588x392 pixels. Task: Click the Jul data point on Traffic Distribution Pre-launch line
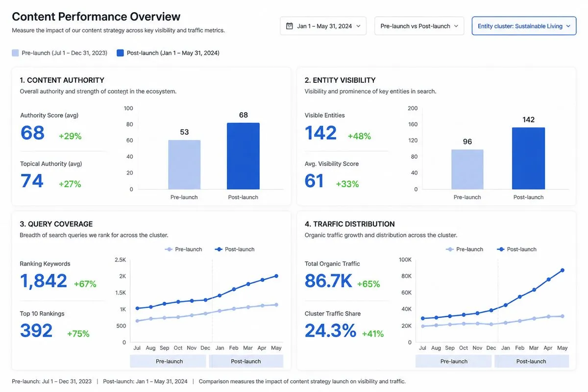[423, 326]
